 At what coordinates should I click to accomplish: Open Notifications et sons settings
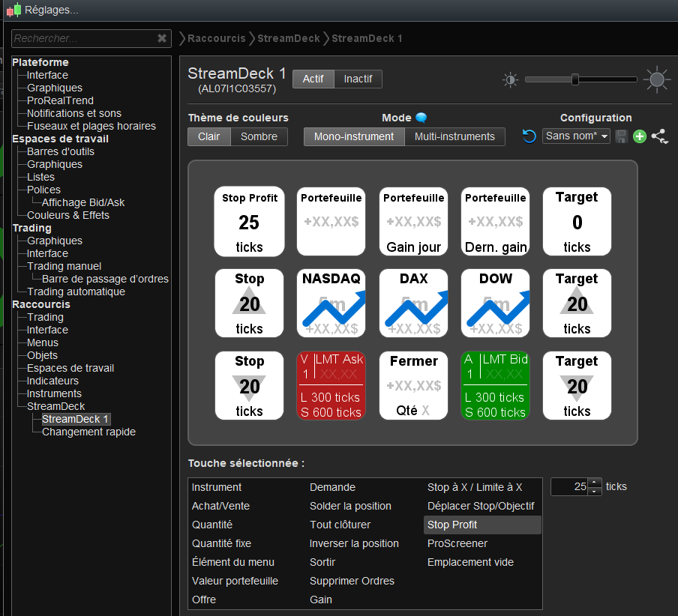pos(74,113)
